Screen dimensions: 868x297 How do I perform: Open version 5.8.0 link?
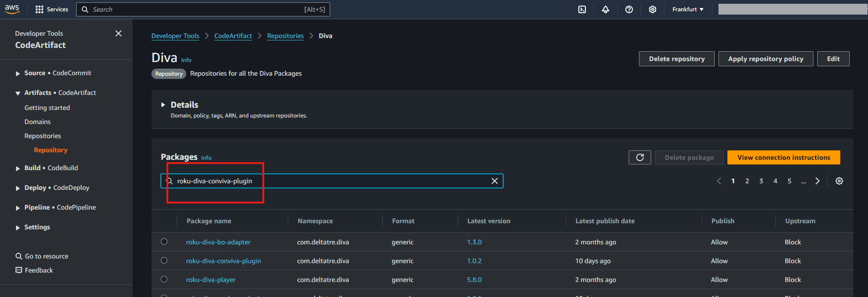click(474, 280)
